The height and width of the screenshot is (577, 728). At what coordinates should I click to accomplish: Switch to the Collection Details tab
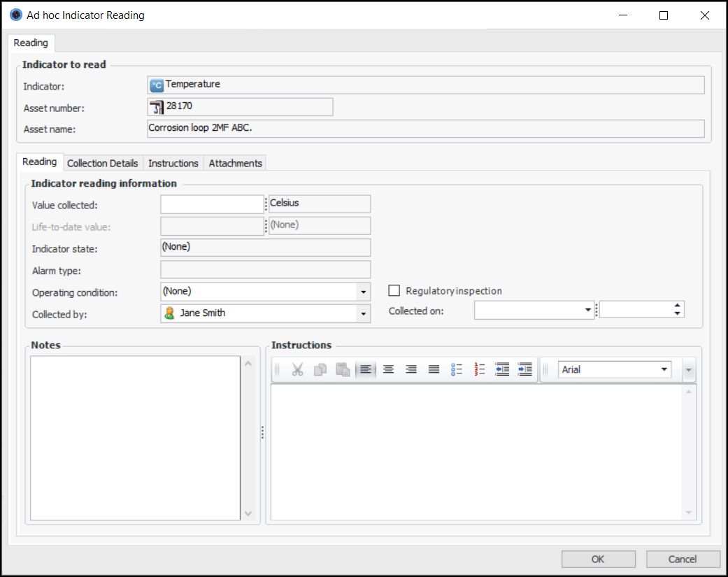click(x=102, y=163)
